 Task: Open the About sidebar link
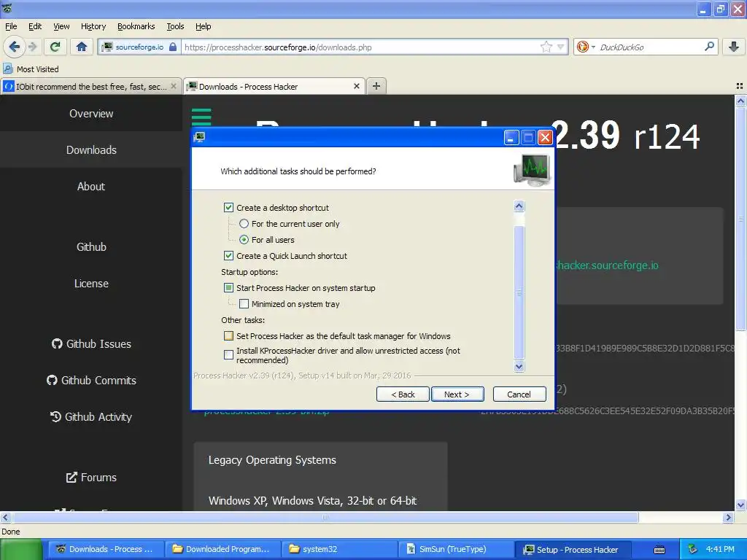(x=91, y=186)
